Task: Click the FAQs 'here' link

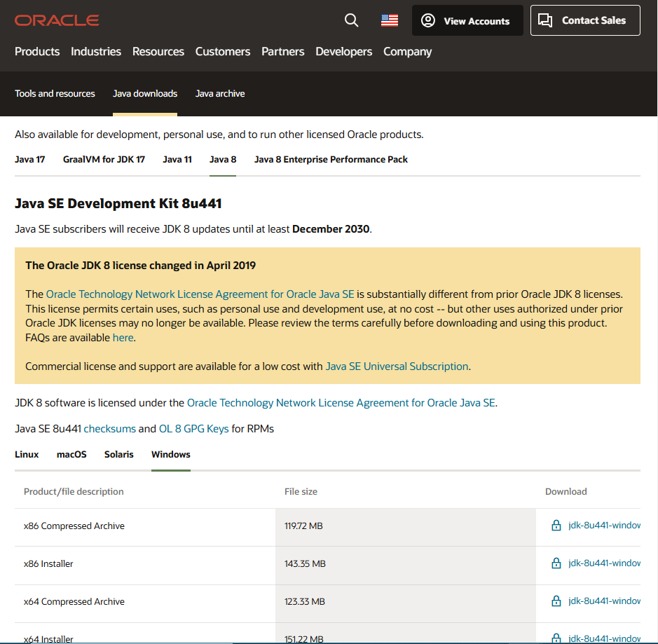Action: (123, 338)
